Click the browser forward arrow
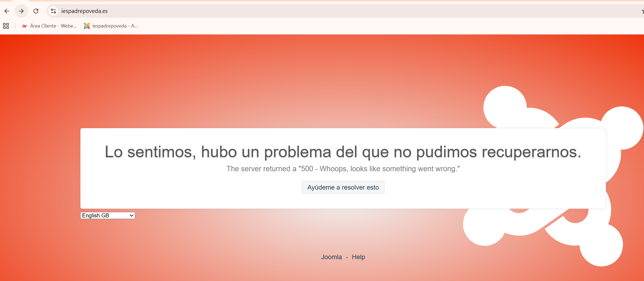 click(21, 11)
